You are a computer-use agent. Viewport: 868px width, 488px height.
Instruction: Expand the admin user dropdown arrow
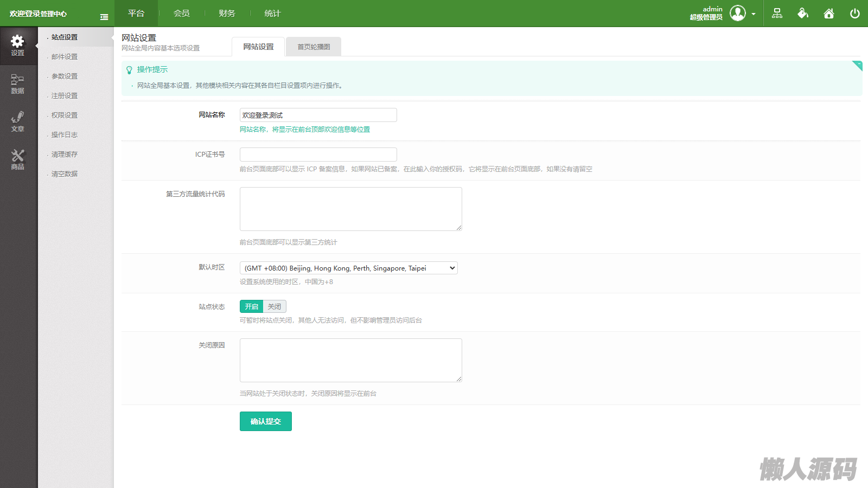point(754,14)
